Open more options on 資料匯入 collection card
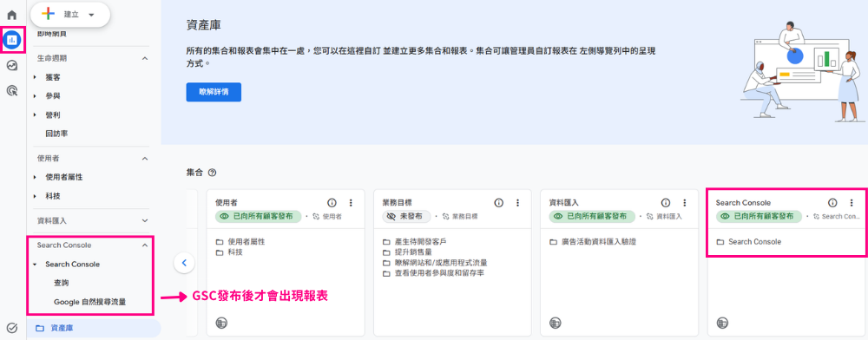Viewport: 868px width, 340px height. click(685, 203)
